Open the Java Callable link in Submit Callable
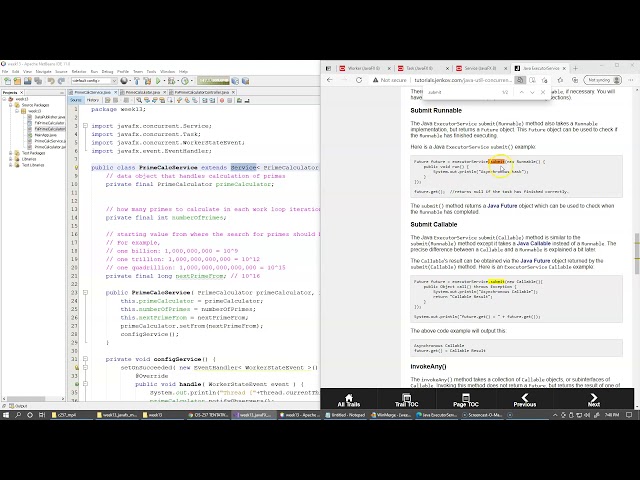Image resolution: width=640 pixels, height=480 pixels. click(x=533, y=243)
